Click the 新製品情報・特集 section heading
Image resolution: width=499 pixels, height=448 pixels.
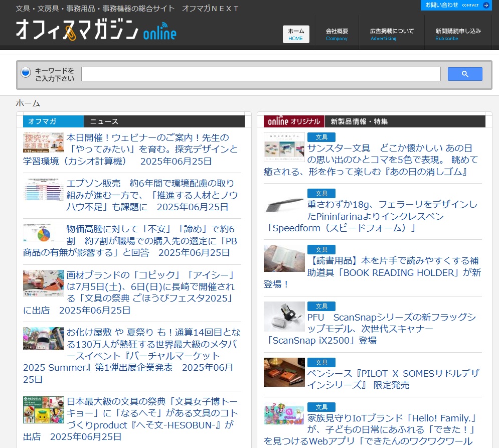359,121
